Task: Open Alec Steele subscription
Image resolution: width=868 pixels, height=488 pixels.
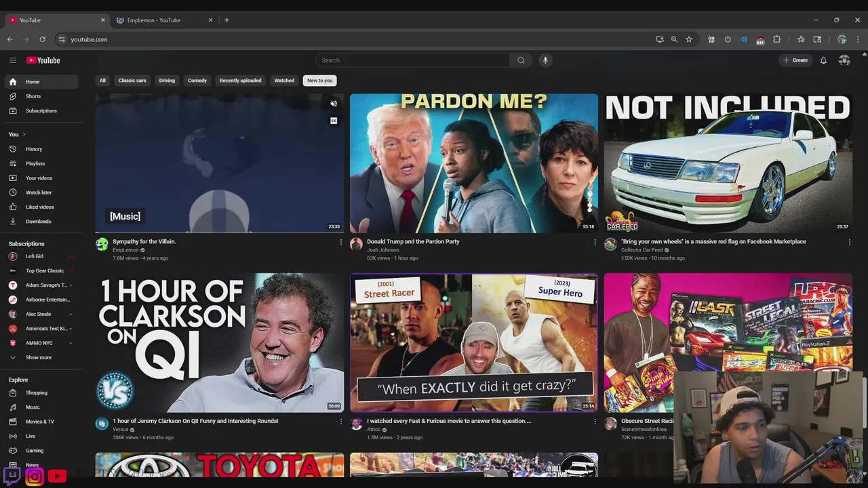Action: (x=41, y=314)
